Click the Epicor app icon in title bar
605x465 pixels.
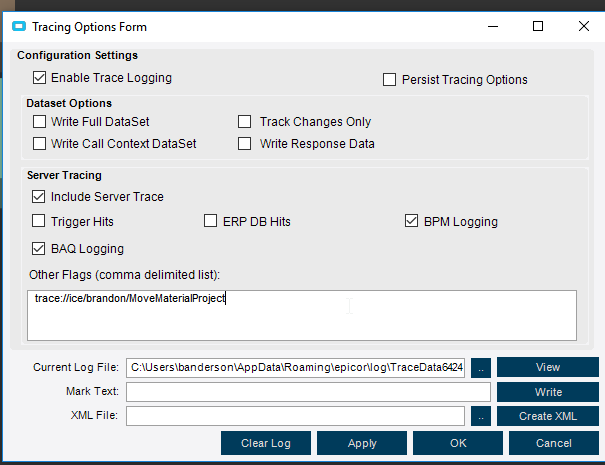(17, 28)
